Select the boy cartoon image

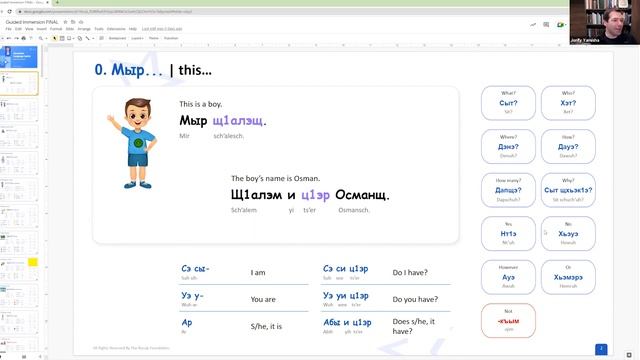[133, 144]
